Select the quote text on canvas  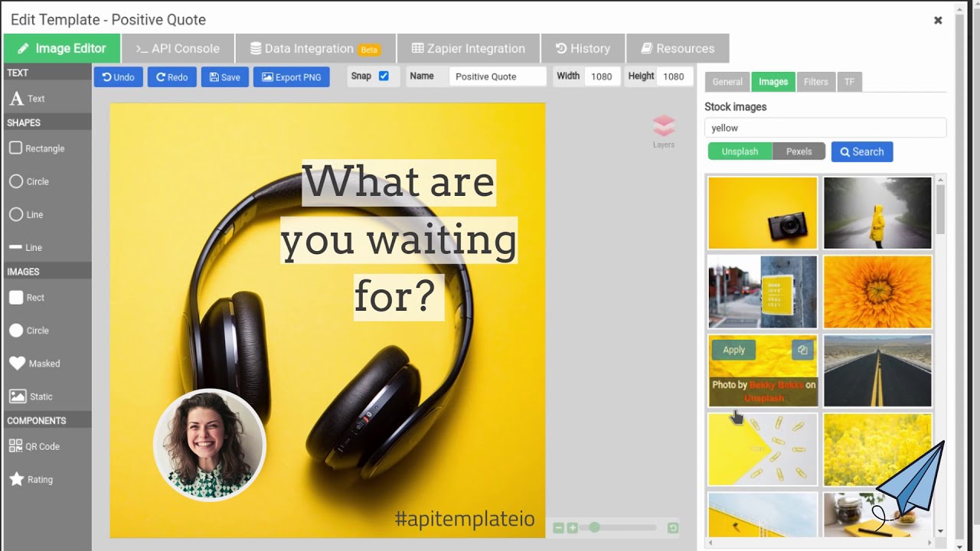399,240
